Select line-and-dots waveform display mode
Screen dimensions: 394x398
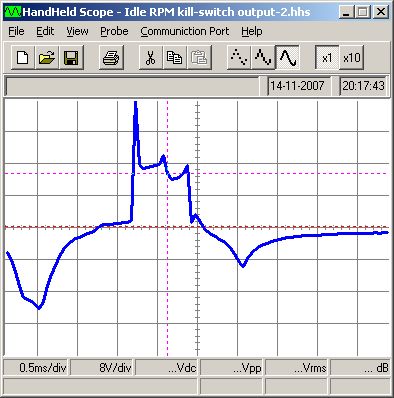tap(263, 58)
